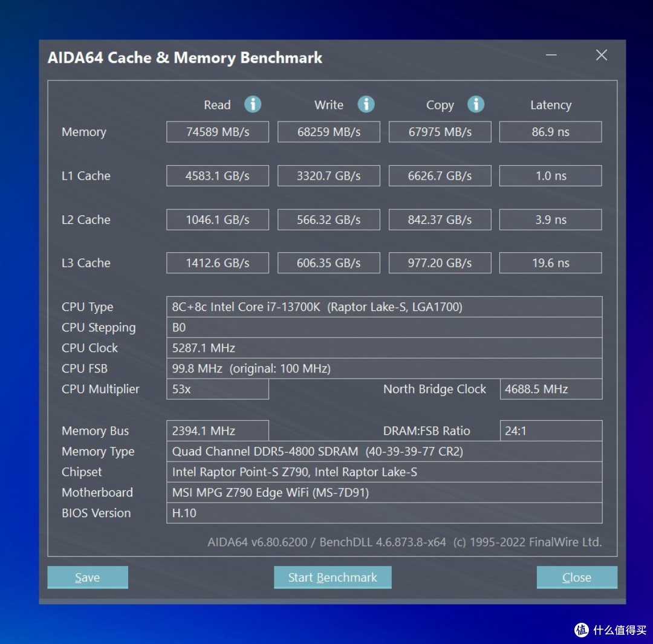653x644 pixels.
Task: Select Memory copy value 67975 MB/s
Action: [x=440, y=132]
